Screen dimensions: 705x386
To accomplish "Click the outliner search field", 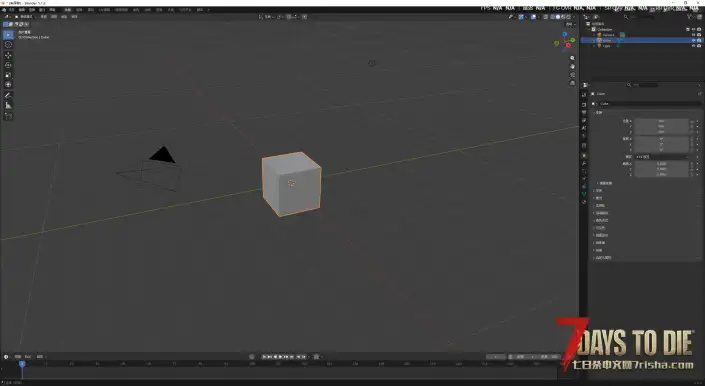I will click(x=639, y=17).
